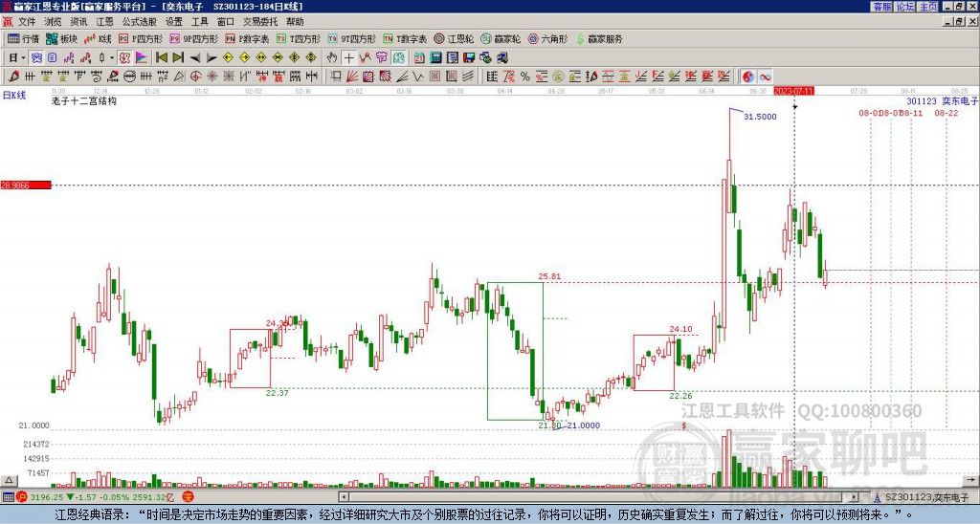980x524 pixels.
Task: Open the 帮助 menu
Action: coord(295,22)
